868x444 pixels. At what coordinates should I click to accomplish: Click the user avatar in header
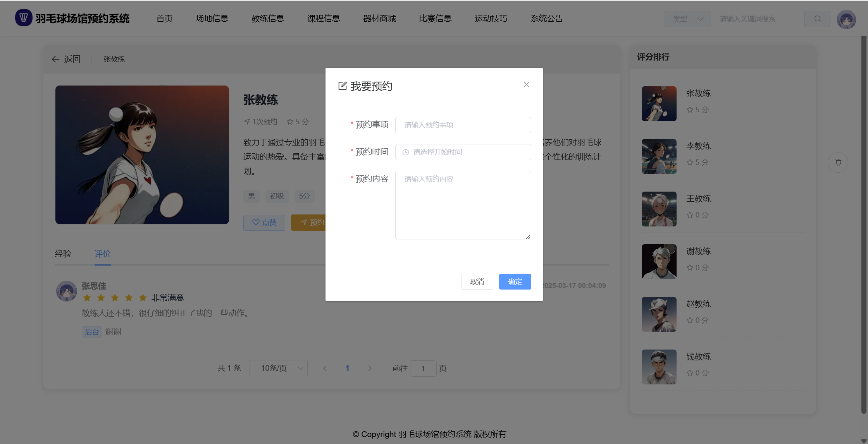point(846,19)
